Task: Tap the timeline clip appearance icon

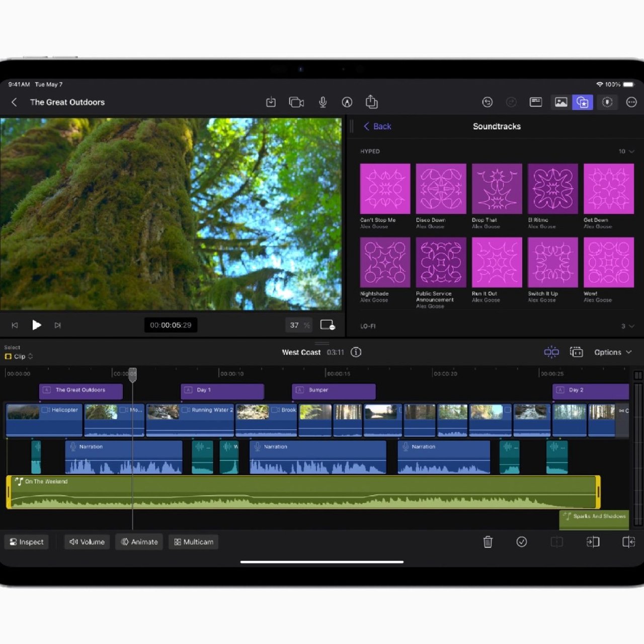Action: pyautogui.click(x=576, y=352)
